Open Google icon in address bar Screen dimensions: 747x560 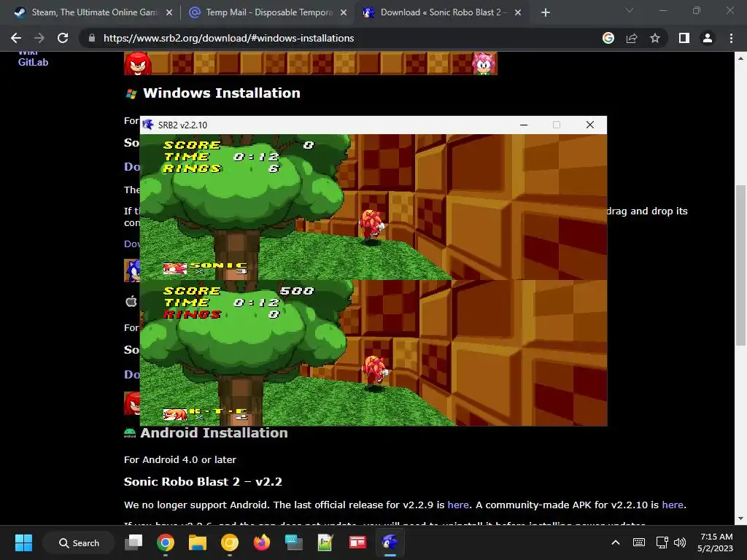608,38
